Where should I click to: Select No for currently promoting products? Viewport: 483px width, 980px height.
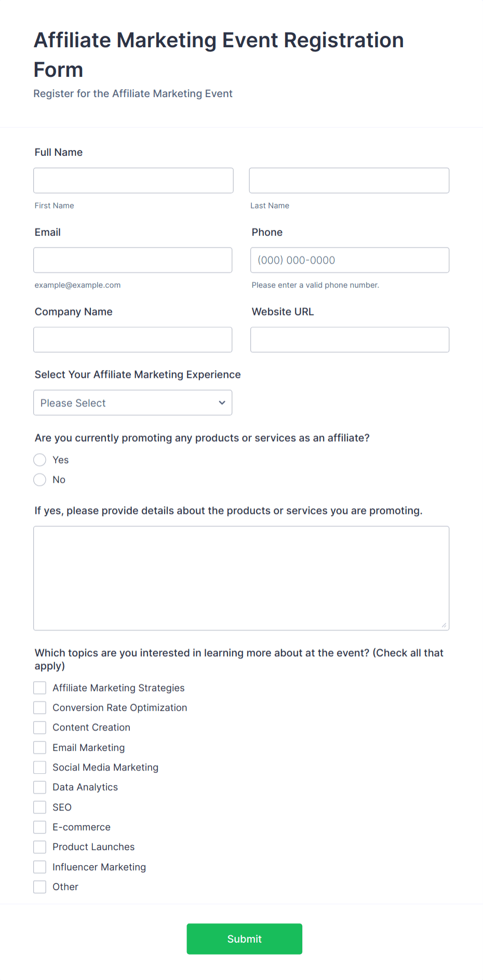coord(39,479)
